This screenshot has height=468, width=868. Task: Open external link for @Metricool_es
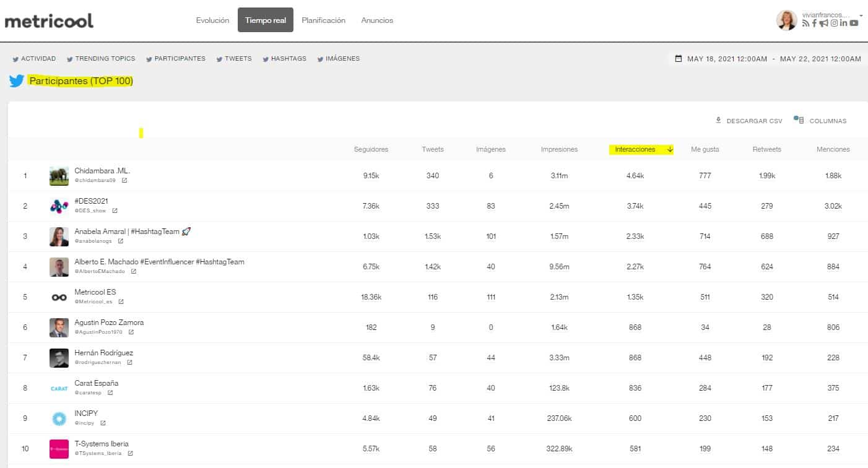[x=121, y=302]
